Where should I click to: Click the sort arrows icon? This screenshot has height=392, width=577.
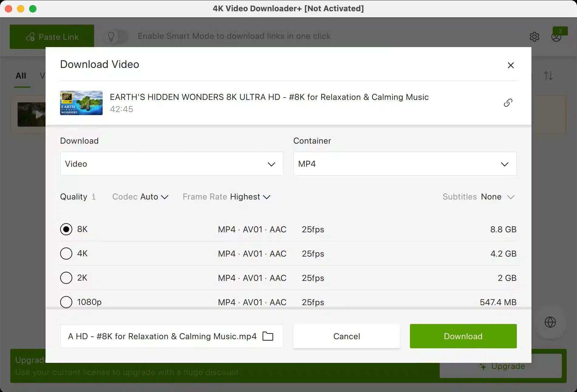[x=548, y=76]
